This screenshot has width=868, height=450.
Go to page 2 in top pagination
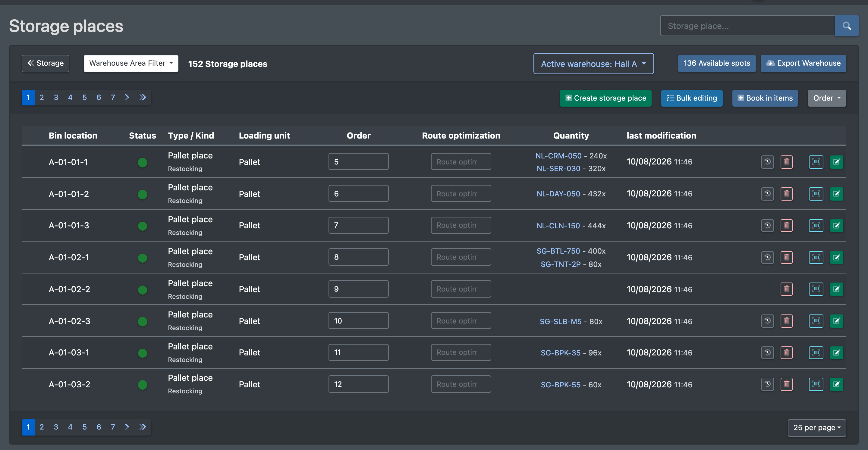(42, 98)
